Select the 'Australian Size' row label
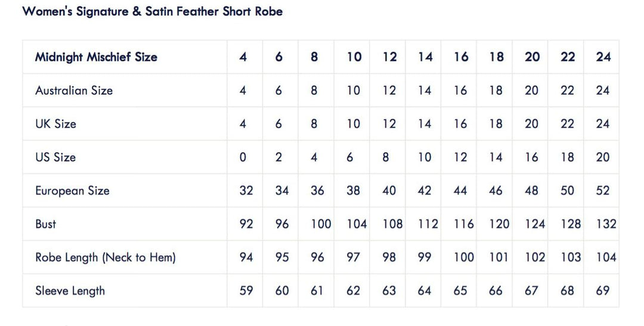Screen dimensions: 644x326 (74, 91)
